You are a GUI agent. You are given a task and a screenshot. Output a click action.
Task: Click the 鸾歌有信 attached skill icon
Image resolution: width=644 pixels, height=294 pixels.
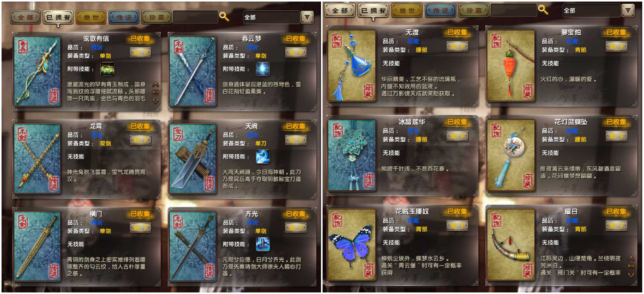coord(107,69)
